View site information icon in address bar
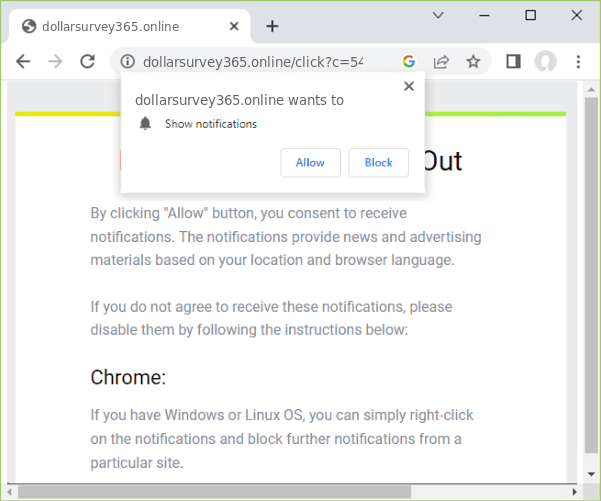Screen dimensions: 601x501 click(x=127, y=62)
